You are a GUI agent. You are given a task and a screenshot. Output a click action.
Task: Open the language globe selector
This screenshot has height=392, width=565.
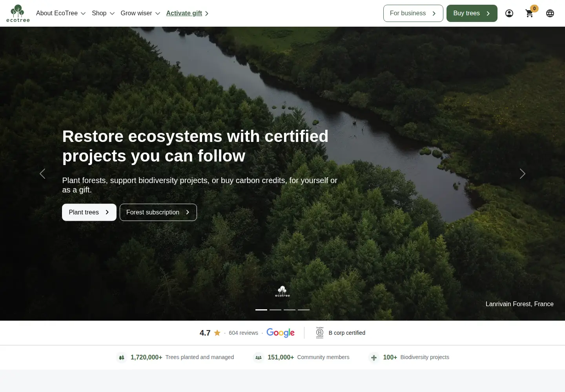tap(550, 13)
